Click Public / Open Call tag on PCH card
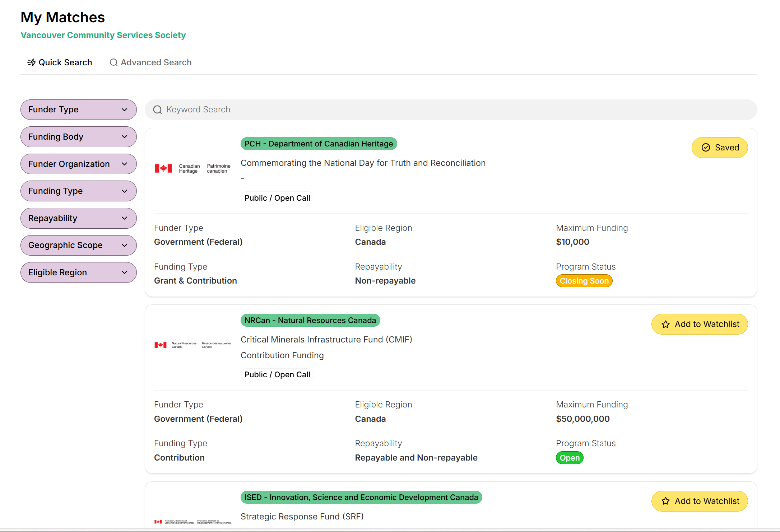The height and width of the screenshot is (532, 780). point(277,198)
